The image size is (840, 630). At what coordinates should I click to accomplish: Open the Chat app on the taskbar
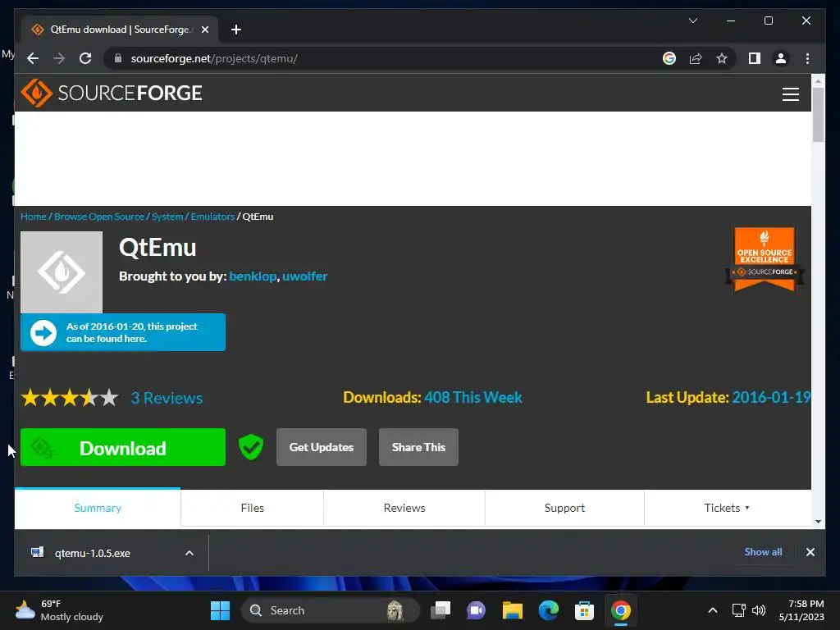pyautogui.click(x=476, y=610)
